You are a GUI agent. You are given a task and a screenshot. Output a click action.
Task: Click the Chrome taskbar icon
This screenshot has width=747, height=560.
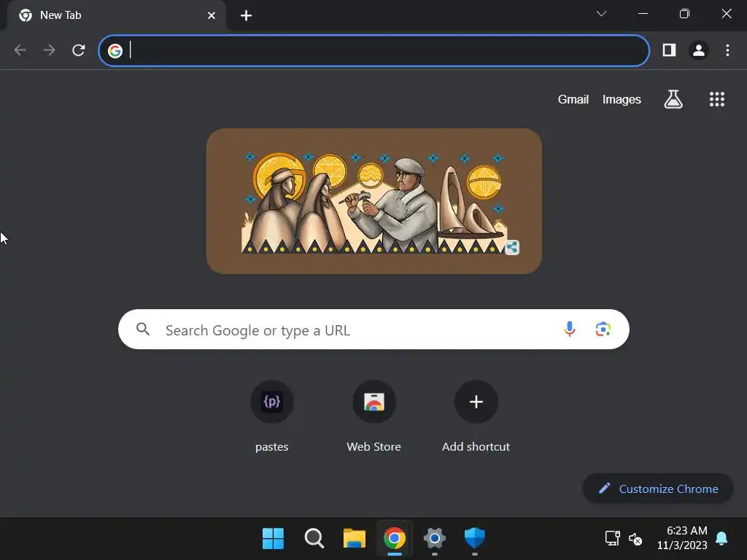pyautogui.click(x=395, y=539)
